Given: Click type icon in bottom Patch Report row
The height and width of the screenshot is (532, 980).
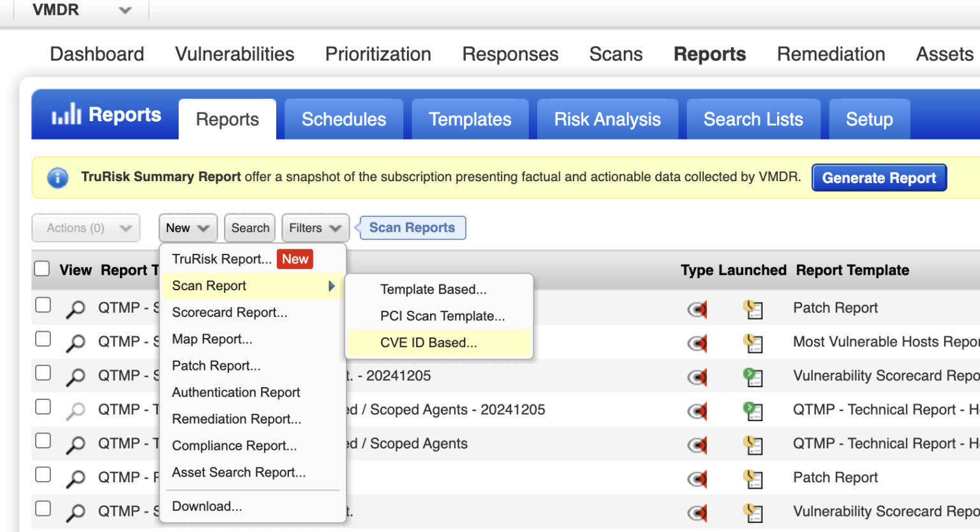Looking at the screenshot, I should pos(697,479).
